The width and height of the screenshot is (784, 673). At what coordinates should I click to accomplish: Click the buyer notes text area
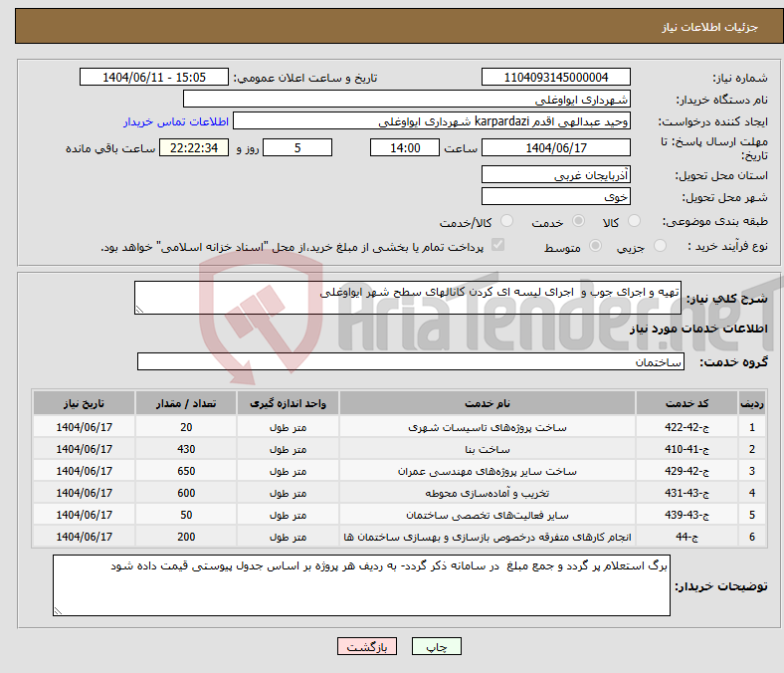(x=361, y=585)
